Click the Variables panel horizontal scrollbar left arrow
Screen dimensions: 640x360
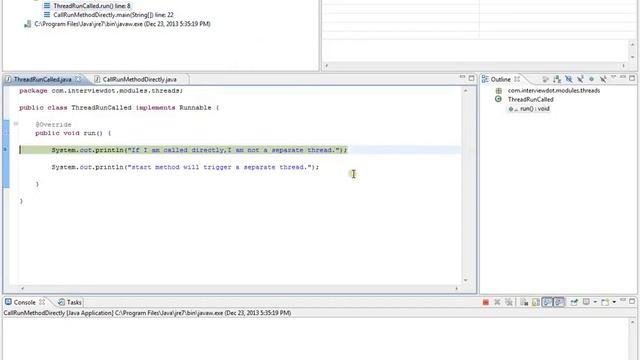click(327, 66)
